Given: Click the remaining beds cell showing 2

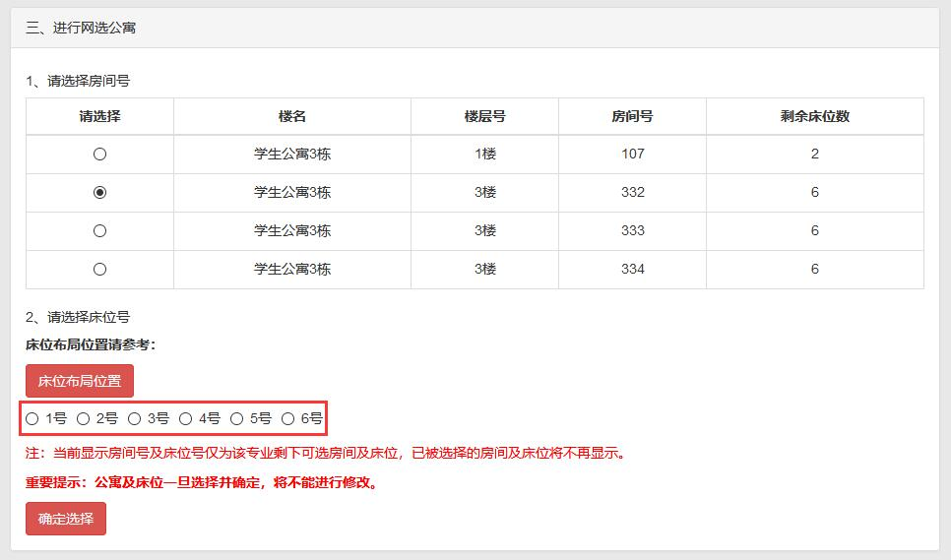Looking at the screenshot, I should [814, 155].
